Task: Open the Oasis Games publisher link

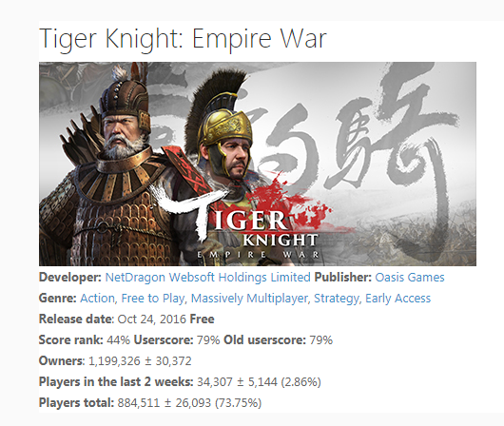Action: tap(410, 277)
